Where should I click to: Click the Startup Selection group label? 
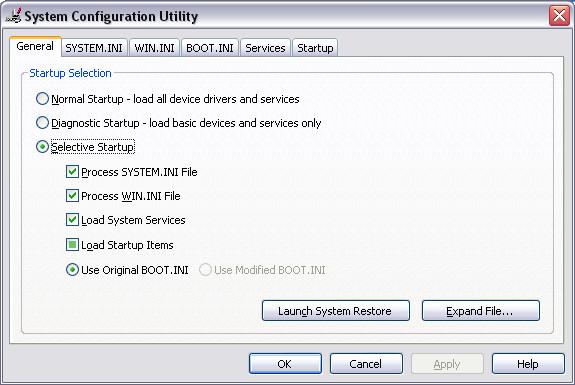pos(70,73)
